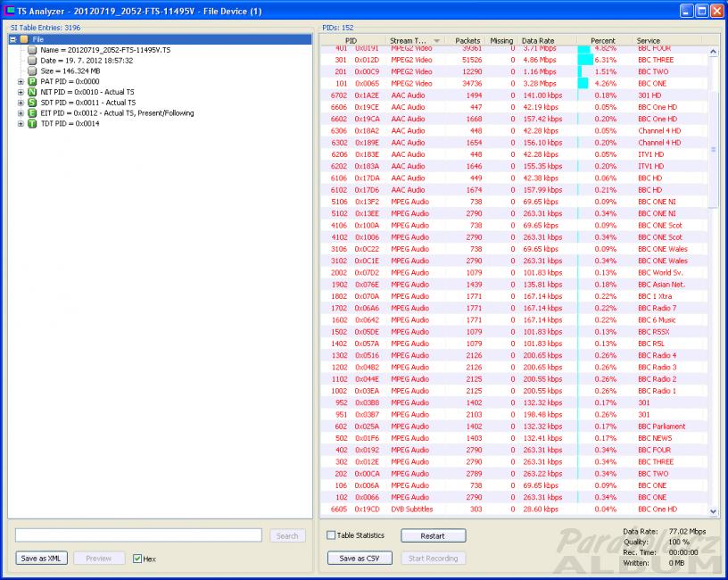
Task: Click the TS Analyzer title bar app icon
Action: pos(9,11)
